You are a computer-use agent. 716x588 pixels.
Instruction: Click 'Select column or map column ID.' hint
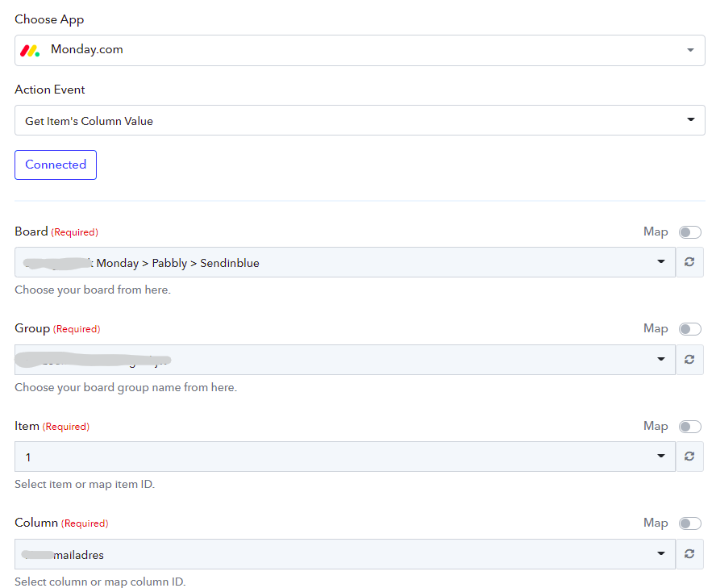click(x=100, y=582)
